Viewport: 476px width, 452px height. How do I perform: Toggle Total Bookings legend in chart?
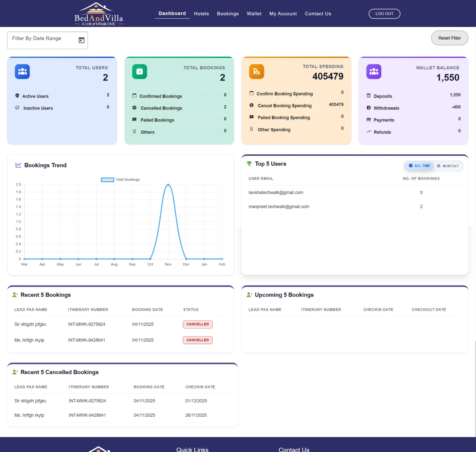click(x=121, y=180)
